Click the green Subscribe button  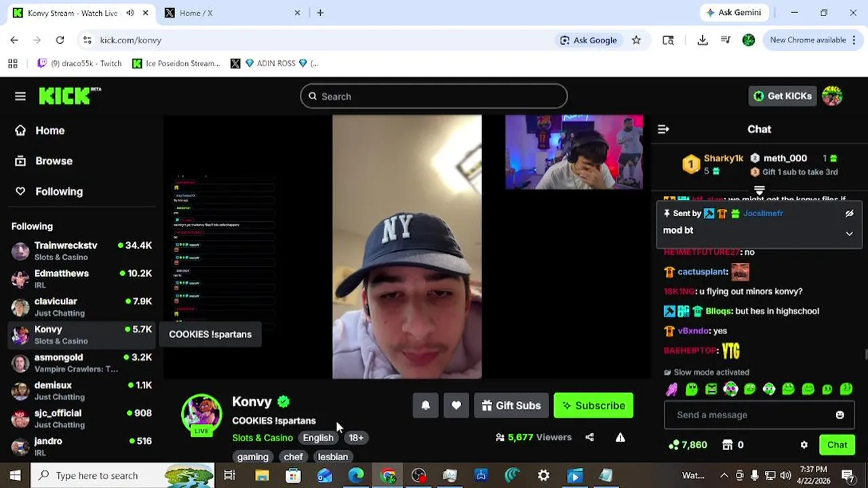pyautogui.click(x=593, y=405)
